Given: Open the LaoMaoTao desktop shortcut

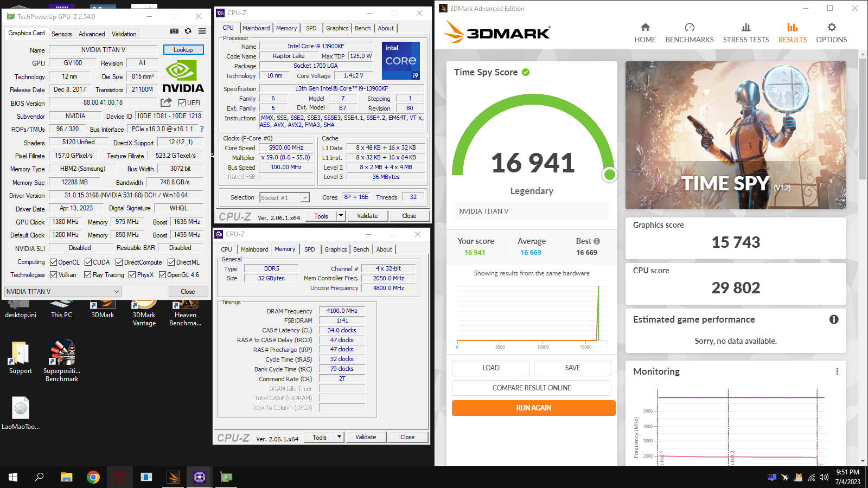Looking at the screenshot, I should click(21, 413).
